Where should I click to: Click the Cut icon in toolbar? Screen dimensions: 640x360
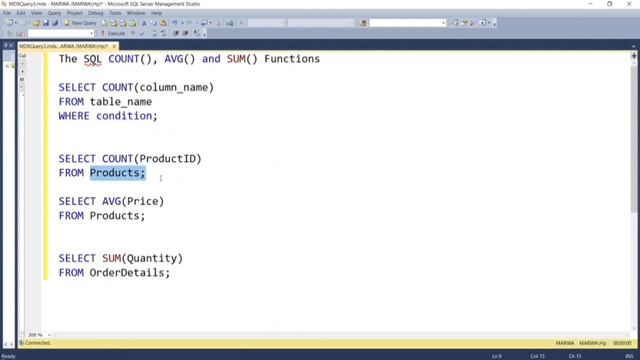(144, 23)
